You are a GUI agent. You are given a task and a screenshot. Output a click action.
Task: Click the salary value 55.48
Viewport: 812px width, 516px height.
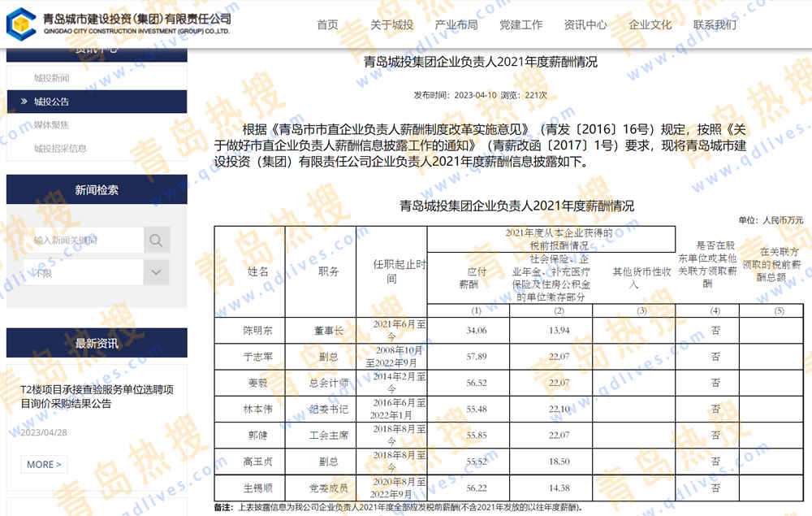click(x=477, y=410)
